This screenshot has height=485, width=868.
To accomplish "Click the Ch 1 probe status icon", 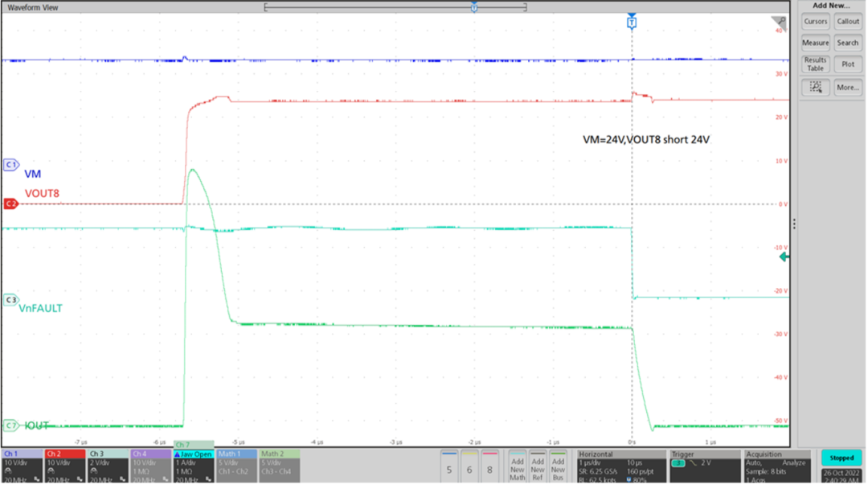I will pyautogui.click(x=8, y=471).
